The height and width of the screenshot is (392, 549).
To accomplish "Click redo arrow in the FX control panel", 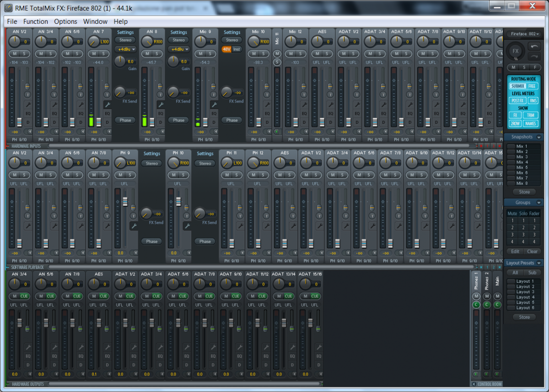I will (534, 56).
